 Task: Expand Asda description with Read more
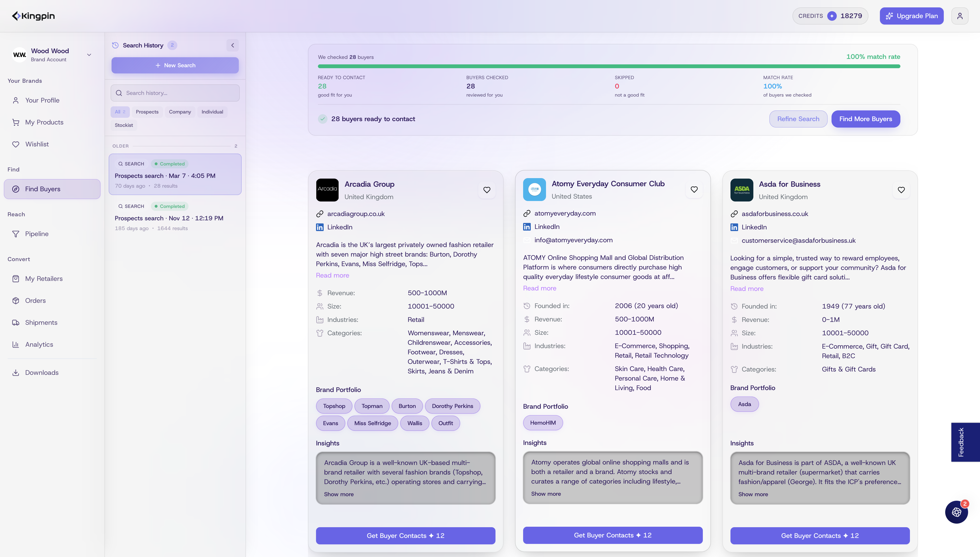click(747, 289)
